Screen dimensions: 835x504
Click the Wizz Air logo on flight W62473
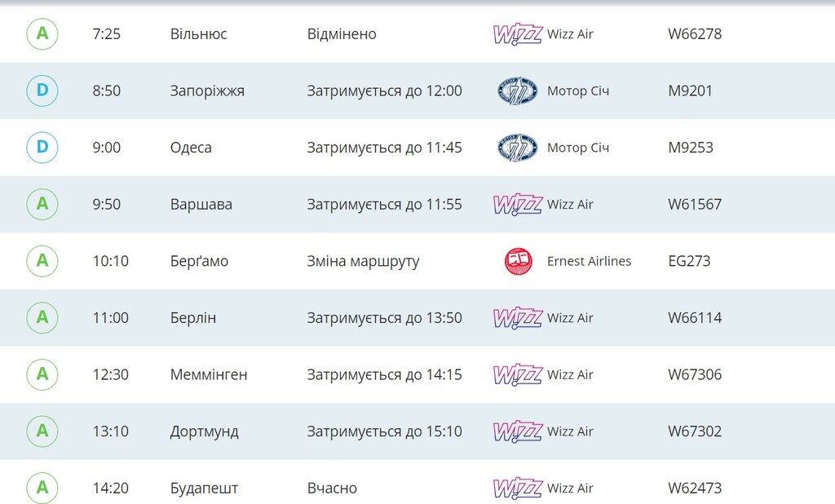517,489
